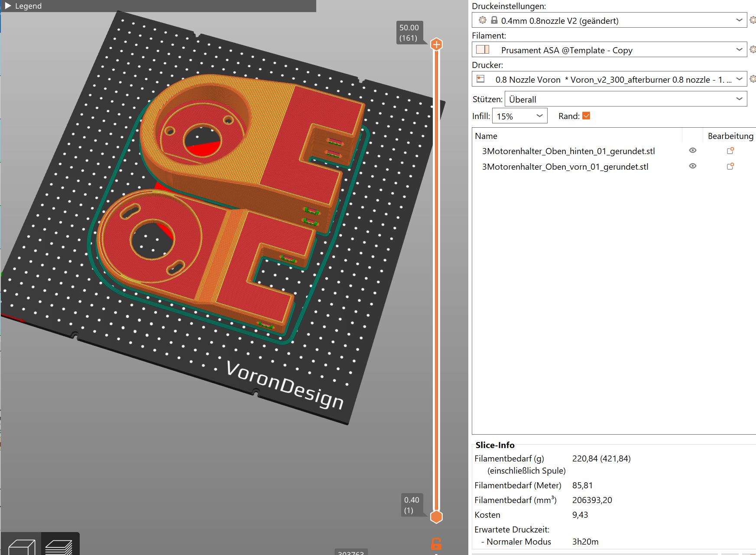Open the print settings edit gear
Viewport: 756px width, 555px height.
tap(753, 20)
